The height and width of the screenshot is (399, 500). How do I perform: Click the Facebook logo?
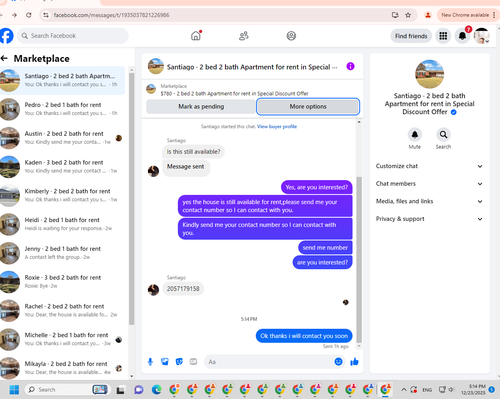pyautogui.click(x=6, y=36)
